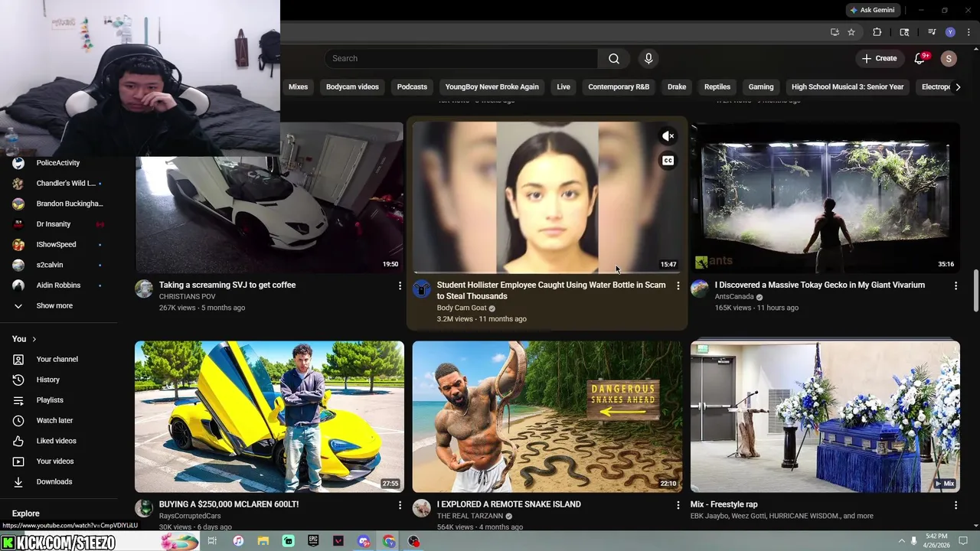Click the Ask Gemini button
Screen dimensions: 980x551
[872, 10]
